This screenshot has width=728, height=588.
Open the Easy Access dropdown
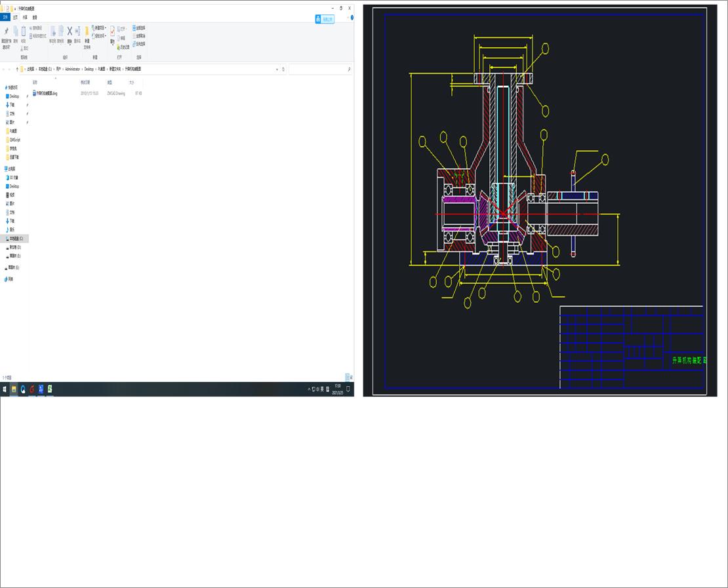pos(100,36)
